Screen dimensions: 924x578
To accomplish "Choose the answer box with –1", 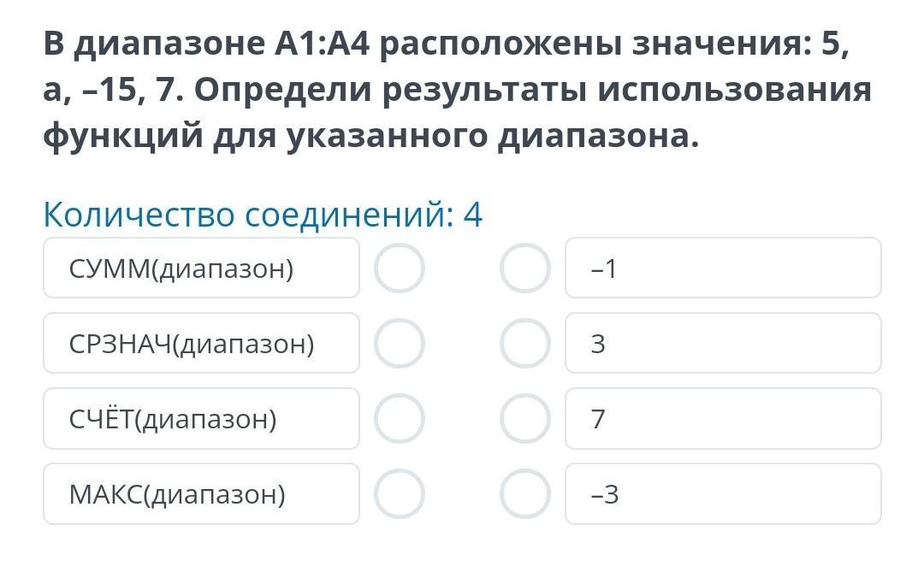I will 723,268.
